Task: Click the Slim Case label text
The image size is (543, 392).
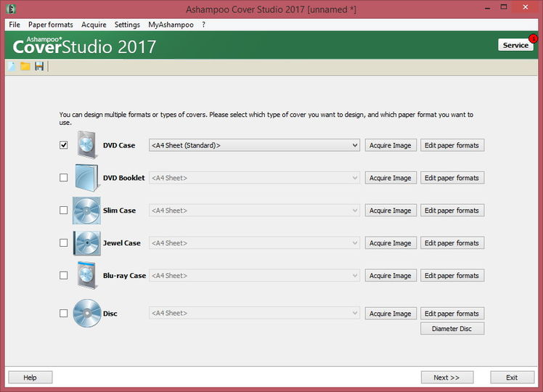Action: tap(119, 211)
